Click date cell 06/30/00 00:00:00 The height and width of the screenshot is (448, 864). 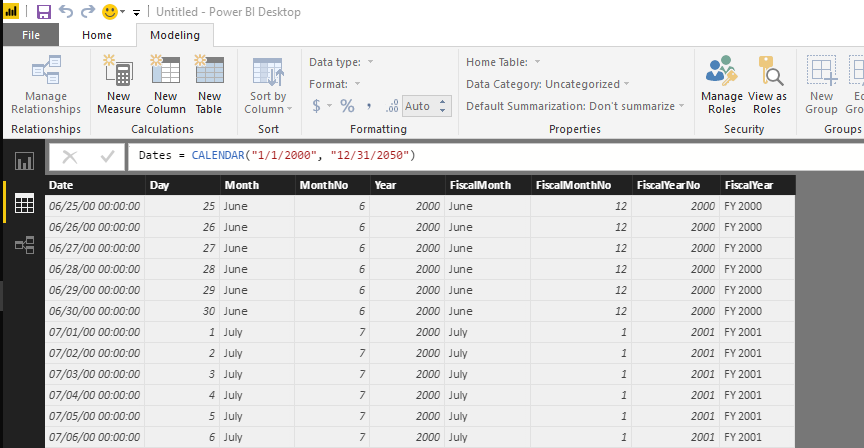(95, 311)
